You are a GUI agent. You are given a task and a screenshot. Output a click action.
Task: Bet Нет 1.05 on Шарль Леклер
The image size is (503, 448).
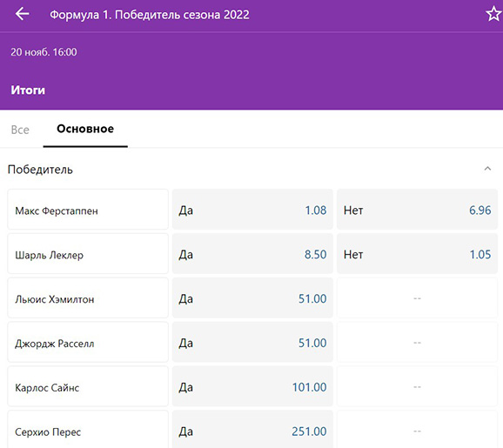click(x=417, y=254)
